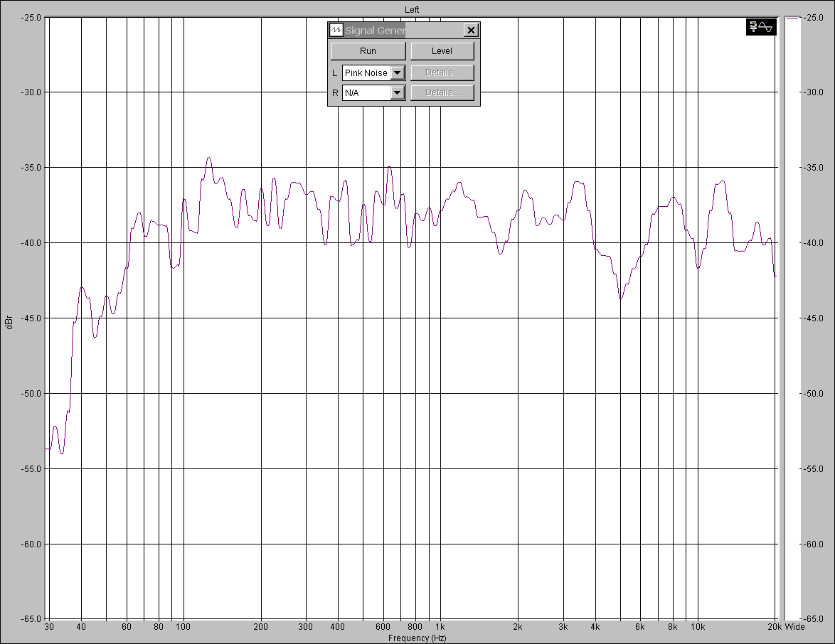Click the "Left" plot title
Image resolution: width=835 pixels, height=644 pixels.
click(x=412, y=9)
